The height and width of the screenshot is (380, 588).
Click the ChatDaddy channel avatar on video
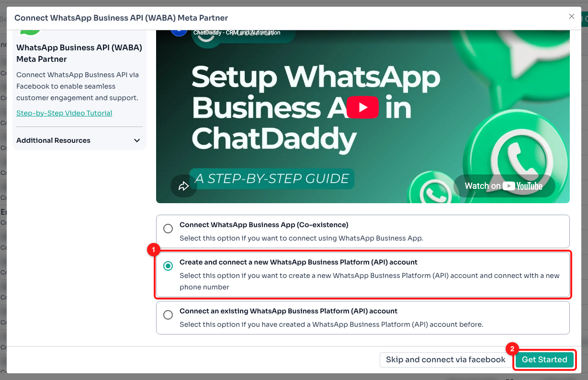(179, 33)
